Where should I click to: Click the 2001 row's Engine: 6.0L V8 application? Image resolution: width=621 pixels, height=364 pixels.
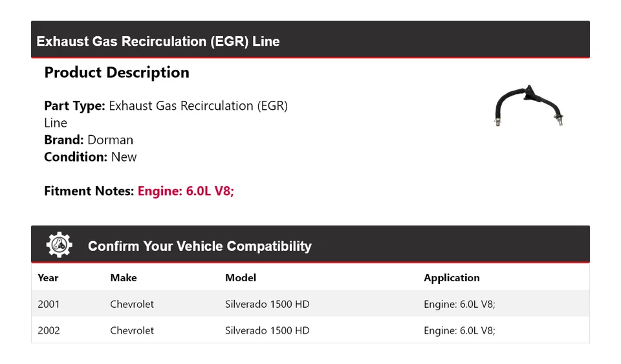click(x=459, y=304)
